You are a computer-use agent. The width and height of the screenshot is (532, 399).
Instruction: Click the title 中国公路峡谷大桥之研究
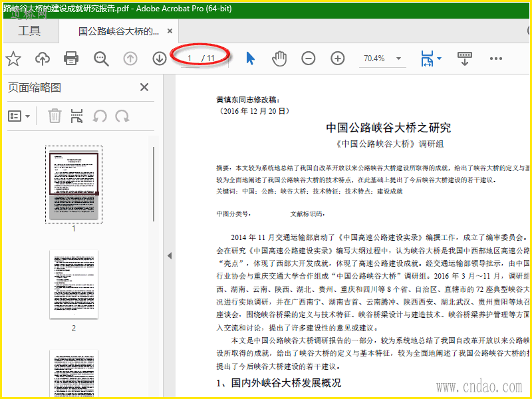pyautogui.click(x=388, y=128)
